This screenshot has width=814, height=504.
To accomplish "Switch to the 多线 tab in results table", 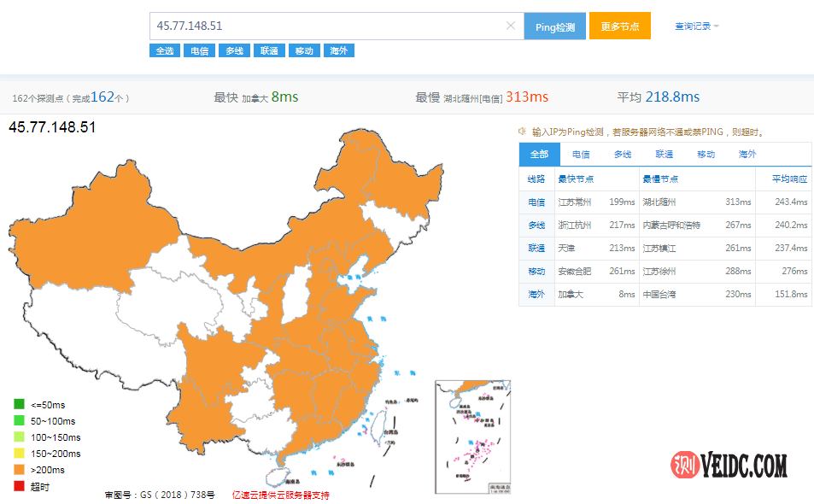I will pos(623,154).
